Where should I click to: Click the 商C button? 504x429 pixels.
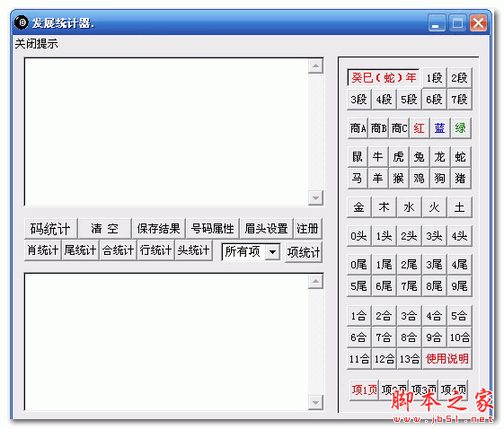tap(399, 128)
